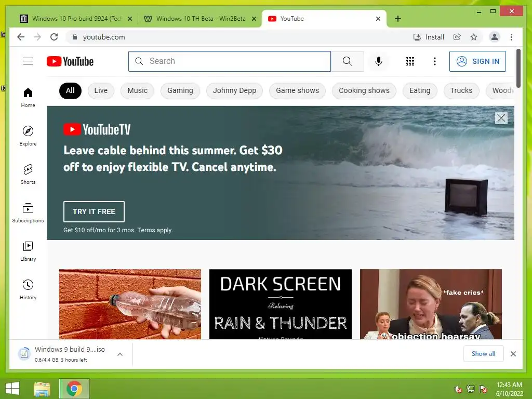Open a new Chrome tab
Screen dimensions: 532x399
[x=398, y=19]
